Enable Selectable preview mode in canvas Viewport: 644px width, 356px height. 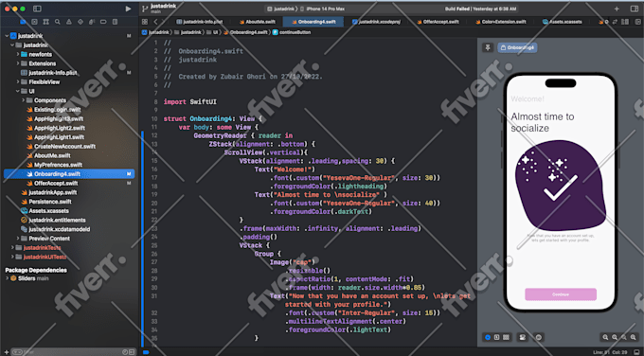(496, 337)
